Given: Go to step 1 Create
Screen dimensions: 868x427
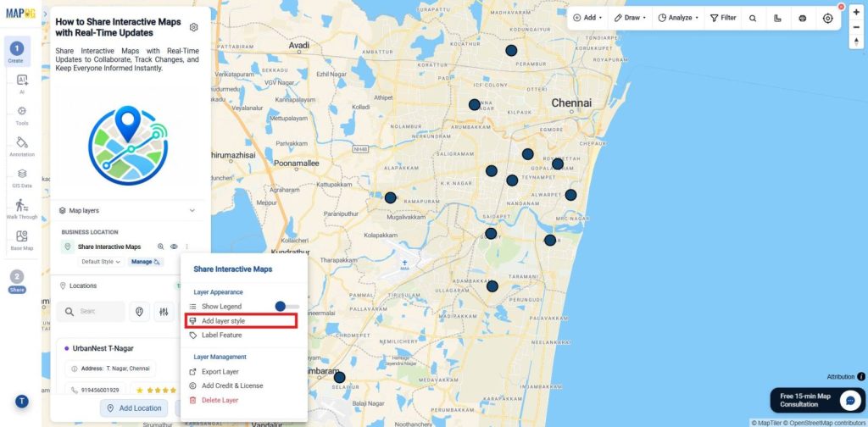Looking at the screenshot, I should pyautogui.click(x=17, y=52).
